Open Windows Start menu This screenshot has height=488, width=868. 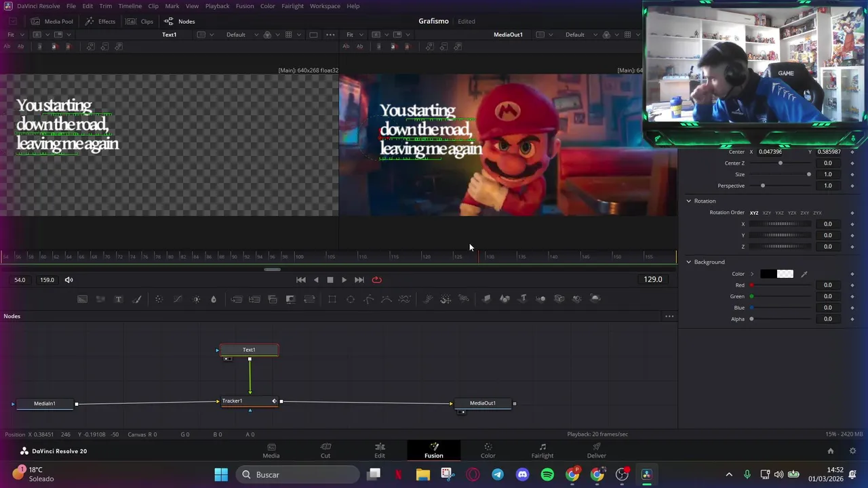221,474
